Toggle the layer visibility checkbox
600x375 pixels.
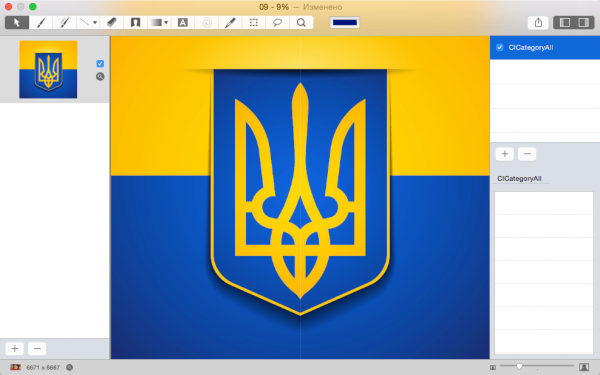coord(100,64)
